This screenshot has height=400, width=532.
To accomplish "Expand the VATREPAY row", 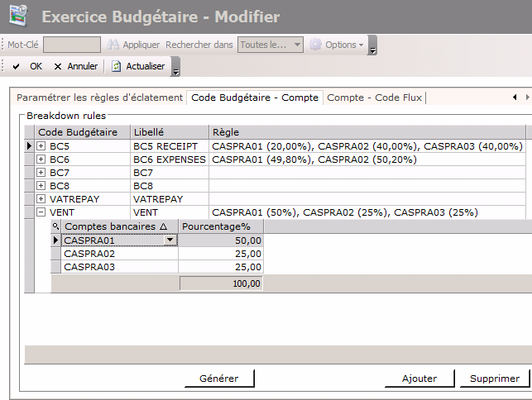I will (x=41, y=199).
